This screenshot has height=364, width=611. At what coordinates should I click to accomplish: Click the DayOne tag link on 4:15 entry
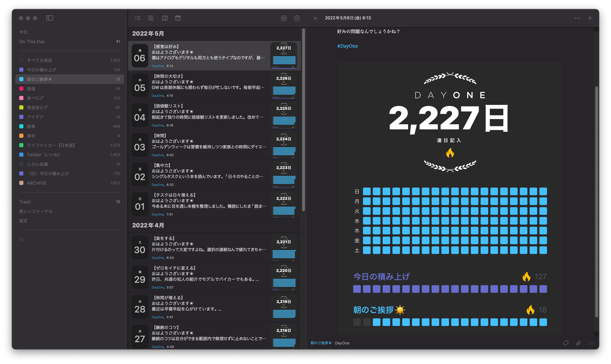(x=157, y=96)
